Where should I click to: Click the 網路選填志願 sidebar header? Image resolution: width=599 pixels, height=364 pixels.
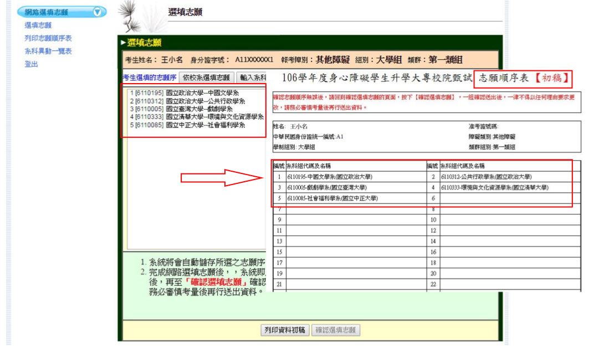[62, 12]
